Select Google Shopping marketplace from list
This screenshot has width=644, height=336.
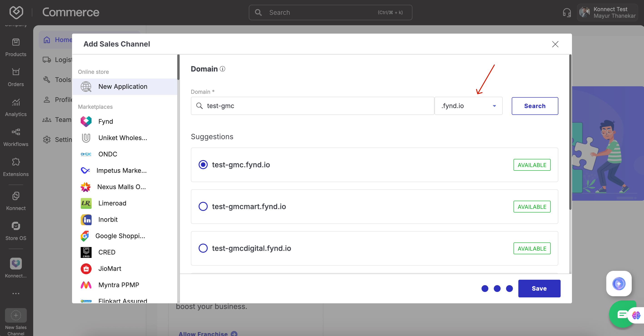coord(120,236)
